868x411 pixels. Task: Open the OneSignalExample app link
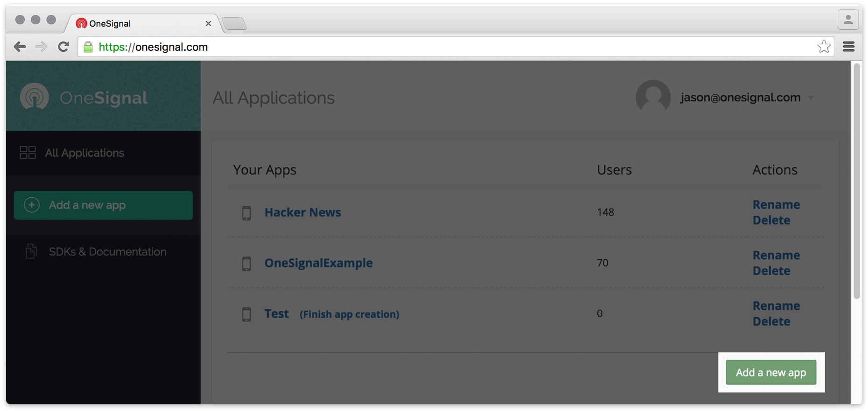pyautogui.click(x=318, y=263)
